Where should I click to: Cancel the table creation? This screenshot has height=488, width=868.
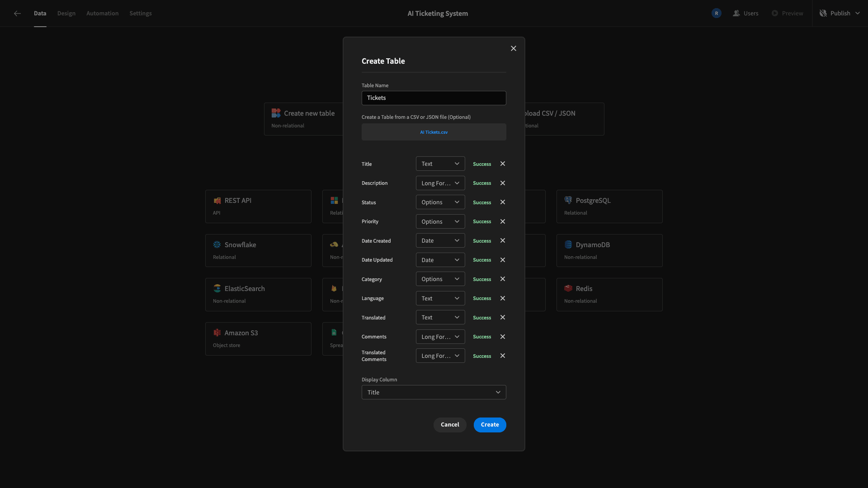point(449,425)
